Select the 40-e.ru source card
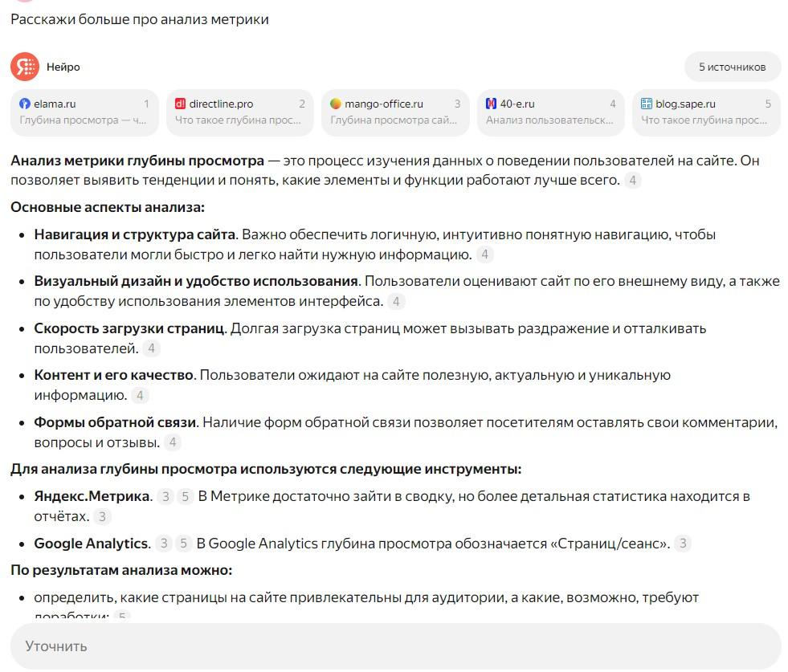Screen dimensions: 788x672 (550, 112)
